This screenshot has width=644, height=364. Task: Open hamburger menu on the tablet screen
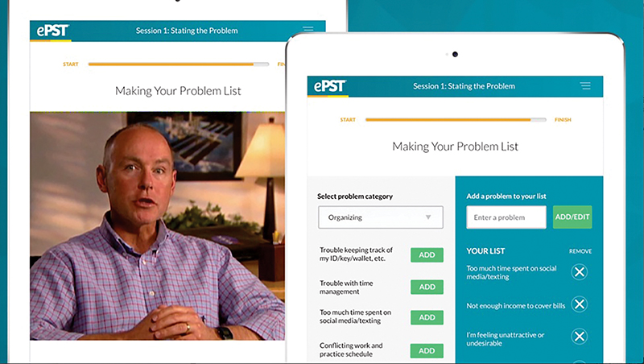[585, 86]
